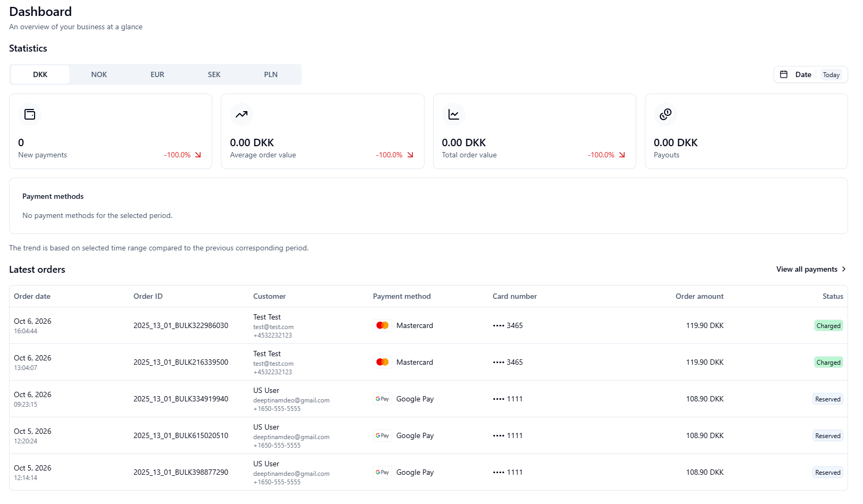The height and width of the screenshot is (504, 863).
Task: Open the View all payments link
Action: coord(811,269)
